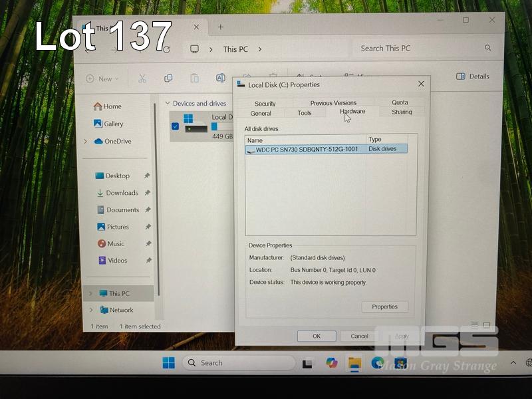
Task: Switch to the Security tab
Action: [x=265, y=104]
